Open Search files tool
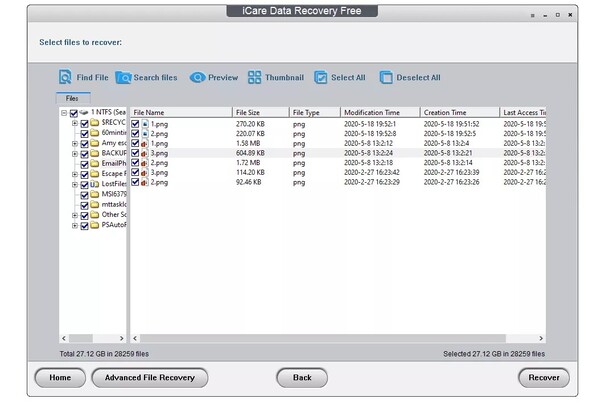 click(x=124, y=77)
